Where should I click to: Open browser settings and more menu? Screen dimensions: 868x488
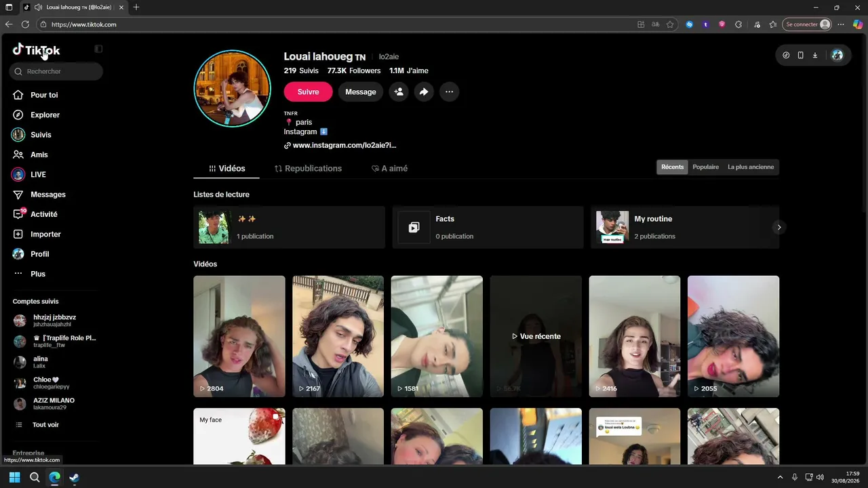coord(842,24)
